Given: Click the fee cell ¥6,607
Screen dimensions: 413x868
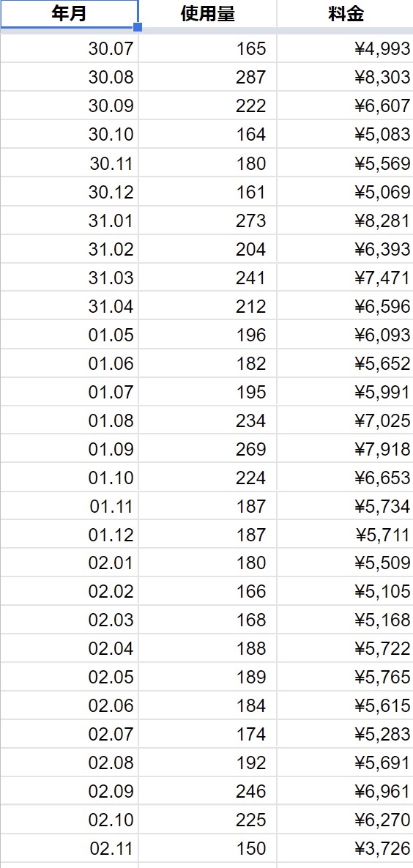Looking at the screenshot, I should (346, 105).
